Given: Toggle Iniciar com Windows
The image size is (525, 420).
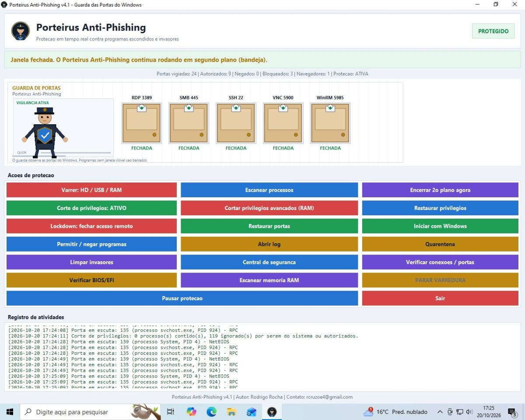Looking at the screenshot, I should [x=440, y=226].
